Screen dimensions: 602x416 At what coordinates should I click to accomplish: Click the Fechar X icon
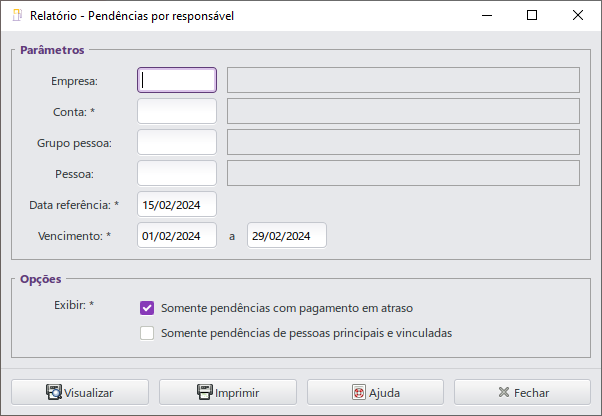[504, 392]
